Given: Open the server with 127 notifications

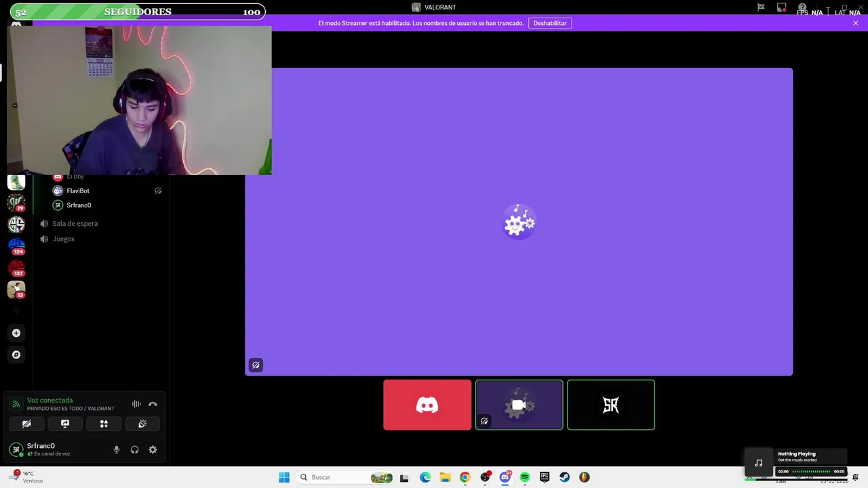Looking at the screenshot, I should 16,268.
